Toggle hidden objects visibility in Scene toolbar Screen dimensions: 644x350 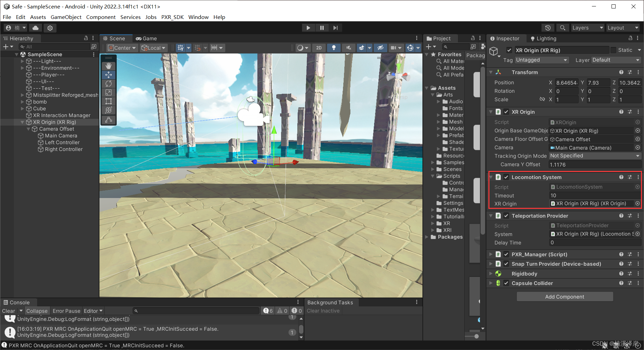(380, 48)
